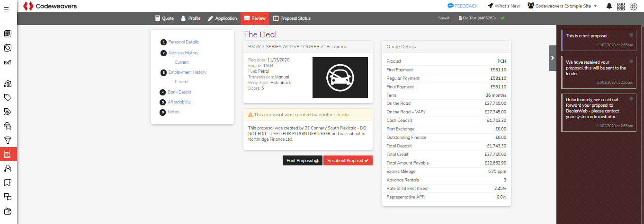Select the bar chart sidebar icon
Screen dimensions: 644x224
[x=8, y=84]
